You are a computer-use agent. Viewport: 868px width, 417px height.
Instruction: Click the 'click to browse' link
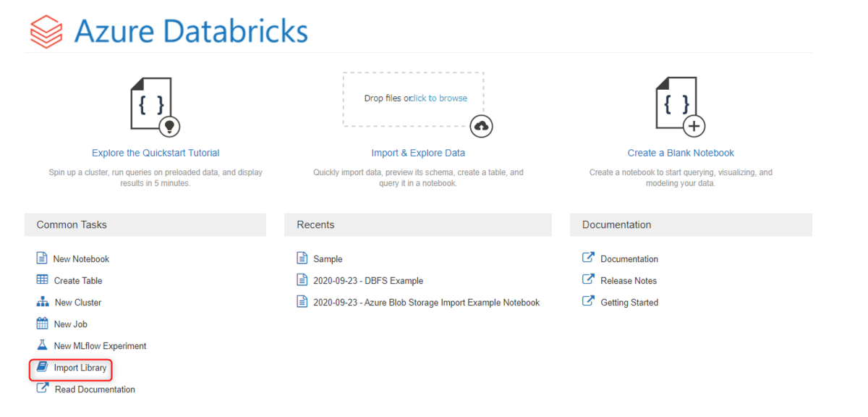[439, 98]
